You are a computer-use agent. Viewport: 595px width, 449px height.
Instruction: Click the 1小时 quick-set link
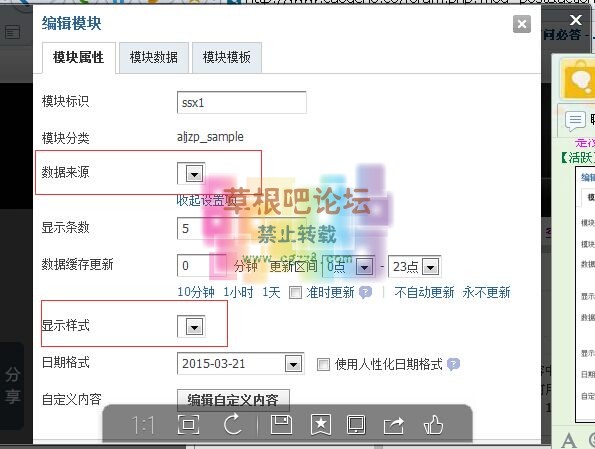[238, 292]
